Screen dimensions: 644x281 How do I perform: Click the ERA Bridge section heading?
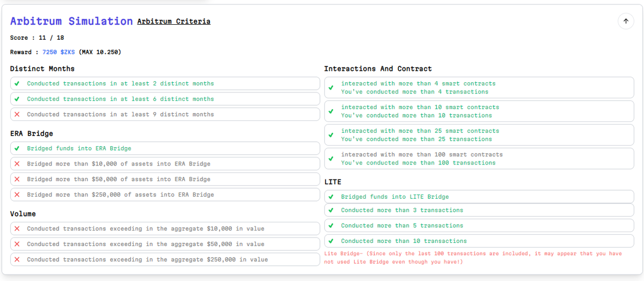coord(32,133)
